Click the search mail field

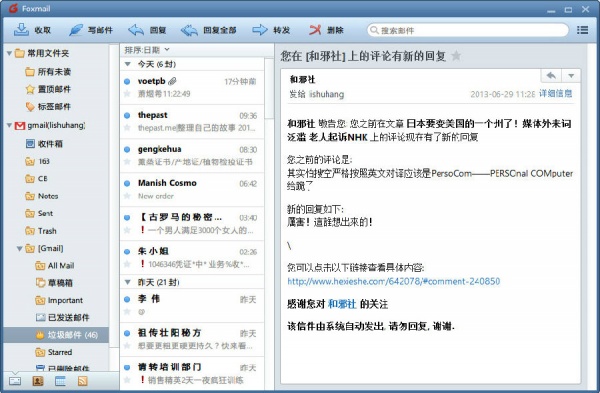pos(468,30)
